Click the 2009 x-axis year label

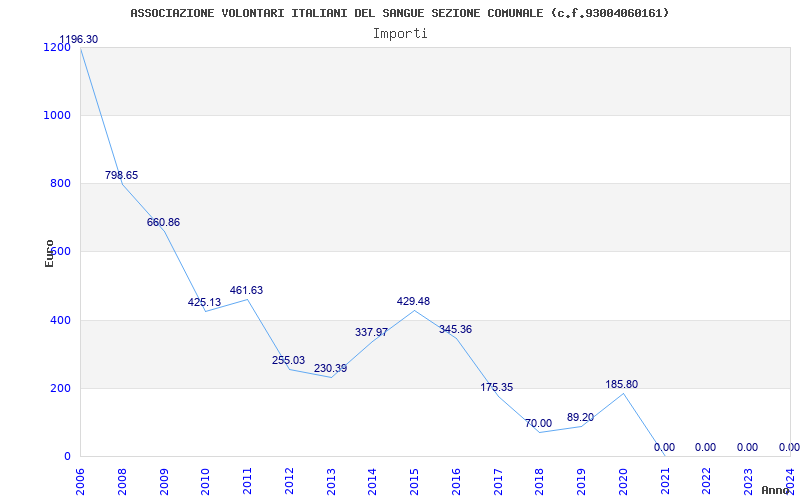click(164, 482)
